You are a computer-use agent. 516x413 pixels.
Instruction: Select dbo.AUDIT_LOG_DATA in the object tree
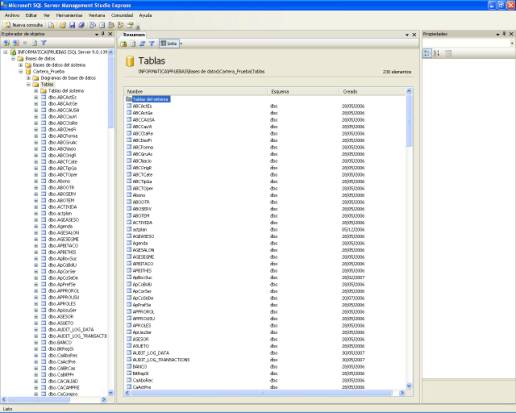tap(71, 330)
